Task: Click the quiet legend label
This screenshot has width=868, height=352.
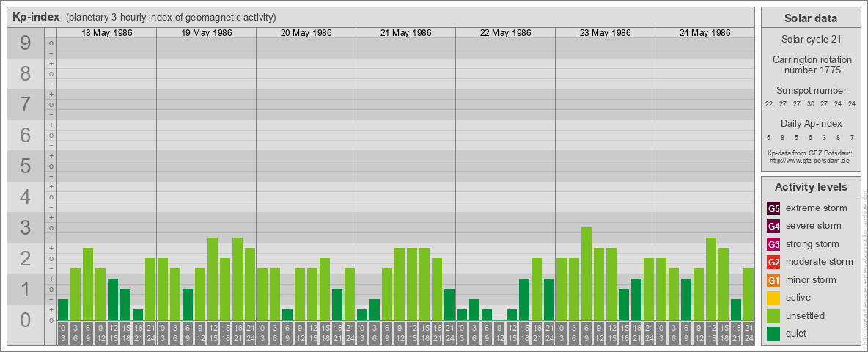Action: 797,334
